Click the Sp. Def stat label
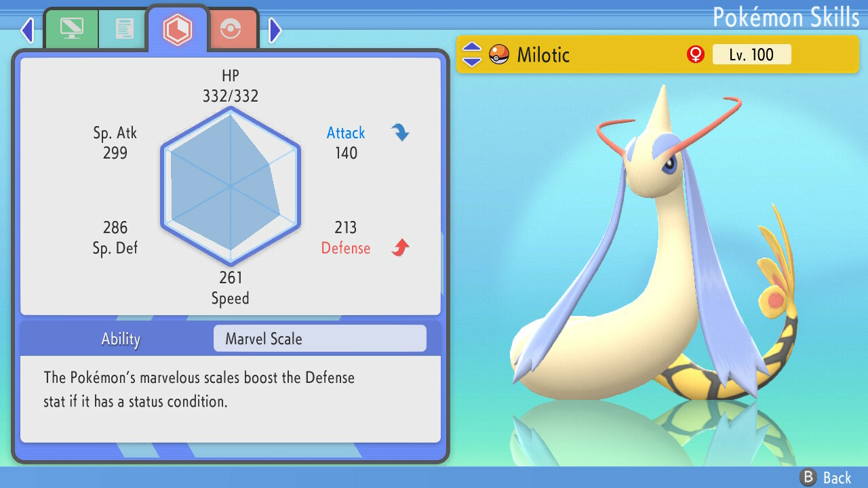Image resolution: width=868 pixels, height=488 pixels. [x=115, y=248]
